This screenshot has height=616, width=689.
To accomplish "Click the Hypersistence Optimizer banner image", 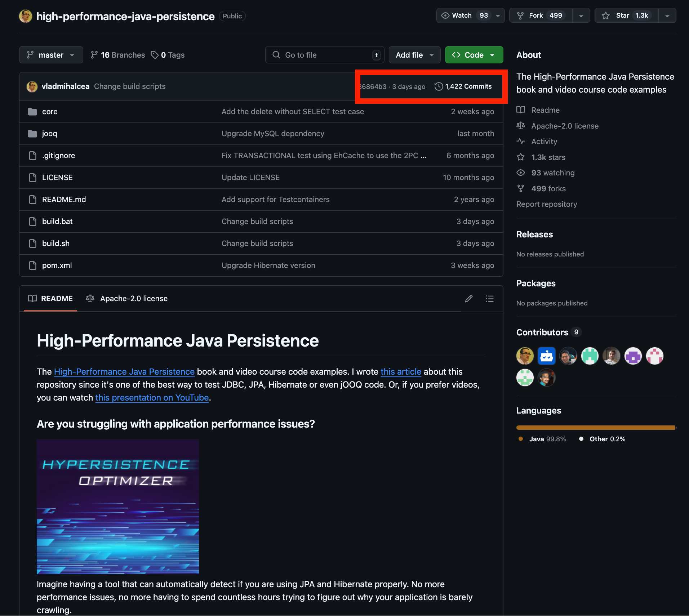I will coord(118,506).
